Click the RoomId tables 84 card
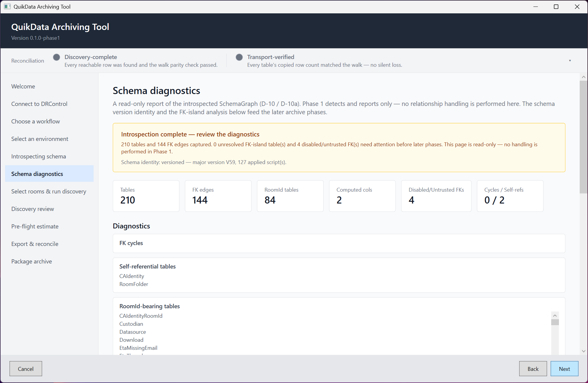 (x=290, y=196)
